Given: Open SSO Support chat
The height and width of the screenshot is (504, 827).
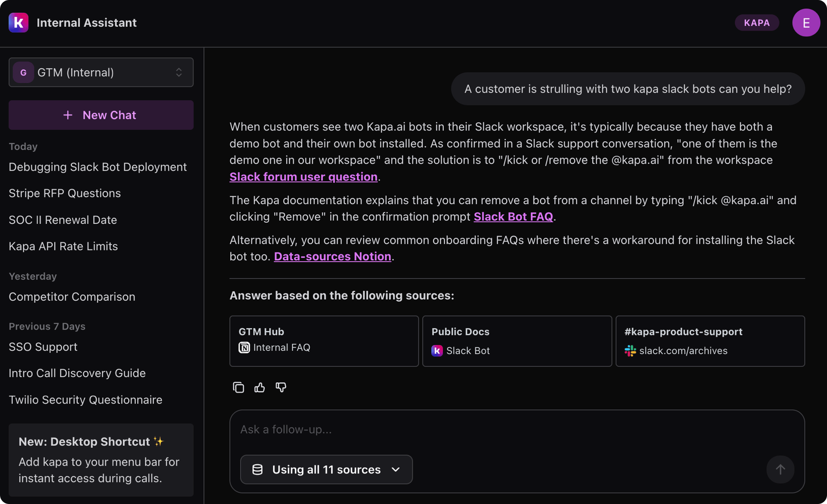Looking at the screenshot, I should click(43, 347).
